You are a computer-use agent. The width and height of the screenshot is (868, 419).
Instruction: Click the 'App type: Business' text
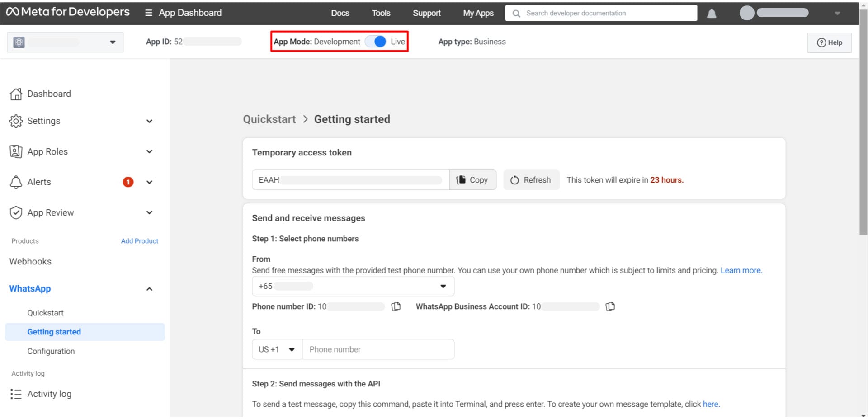(472, 42)
